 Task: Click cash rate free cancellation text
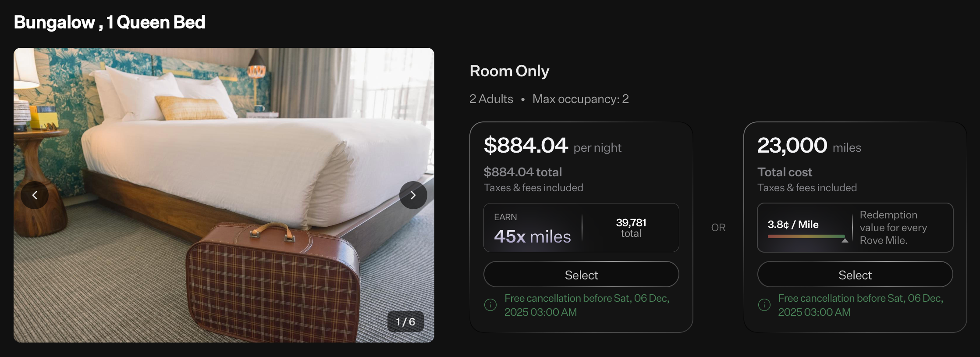(586, 305)
